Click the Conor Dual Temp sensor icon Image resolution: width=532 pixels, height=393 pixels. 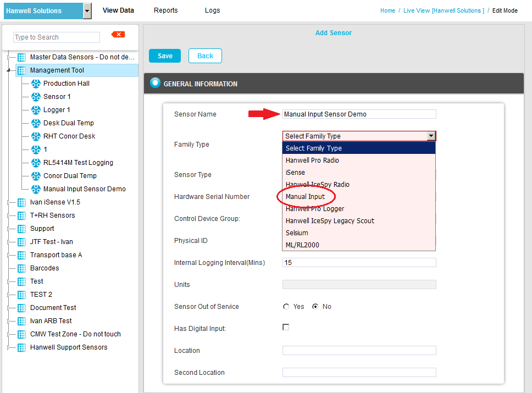(36, 176)
